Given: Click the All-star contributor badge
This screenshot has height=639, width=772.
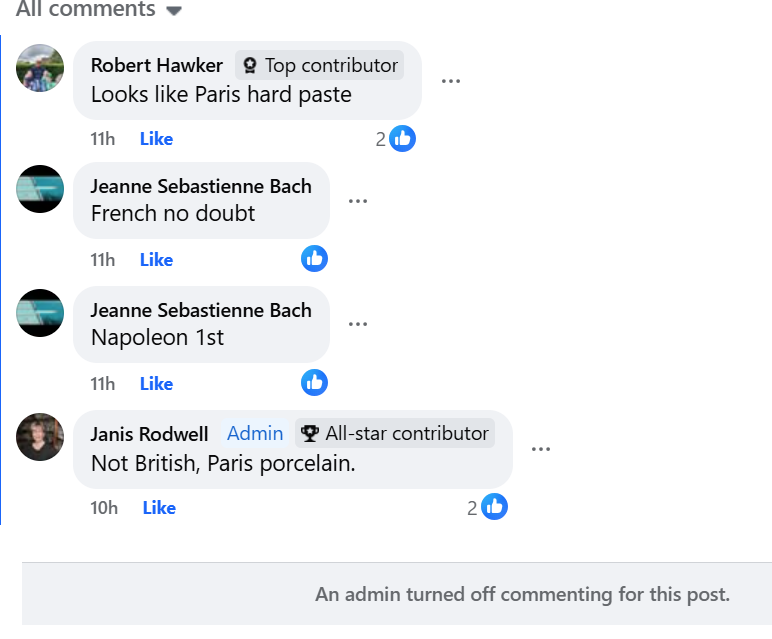Looking at the screenshot, I should [x=395, y=434].
